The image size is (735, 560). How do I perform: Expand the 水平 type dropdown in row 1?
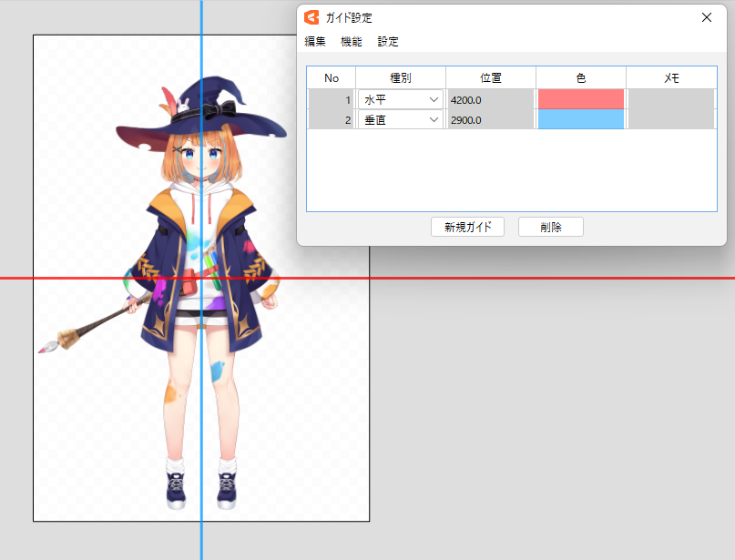(x=434, y=99)
